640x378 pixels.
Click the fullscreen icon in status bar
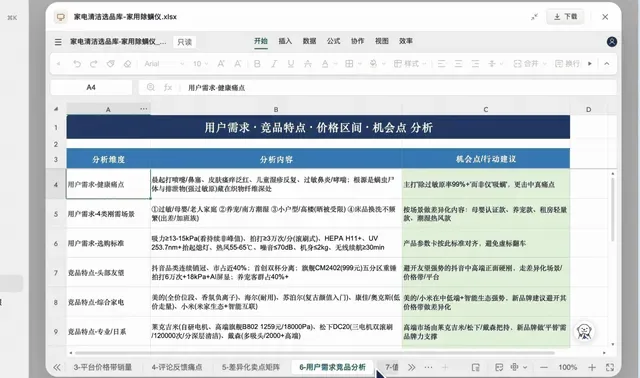click(x=610, y=367)
